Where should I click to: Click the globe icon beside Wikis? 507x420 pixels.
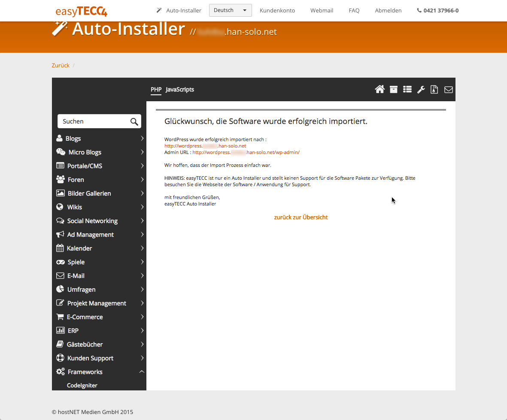tap(60, 207)
